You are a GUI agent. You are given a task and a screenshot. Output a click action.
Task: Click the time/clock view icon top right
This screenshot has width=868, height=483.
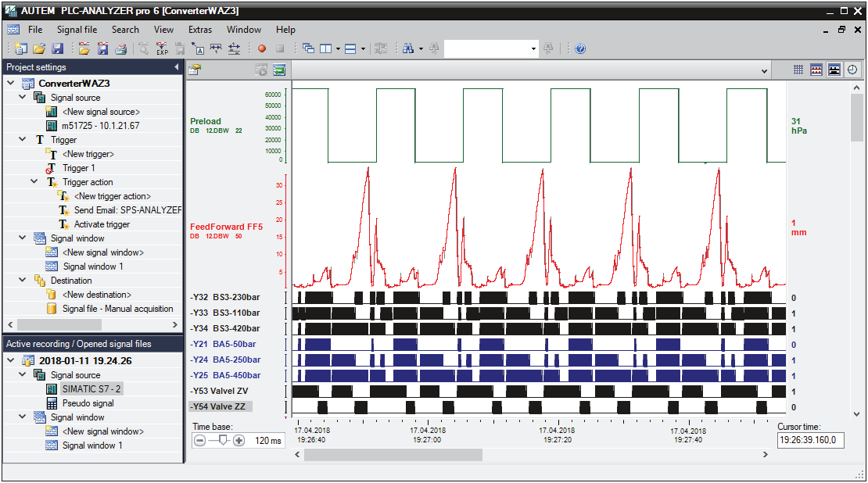point(852,69)
